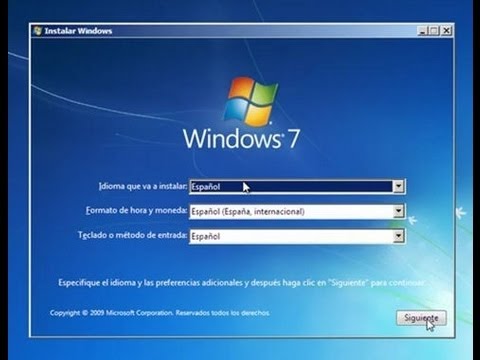The image size is (480, 360).
Task: Click the 'Instalar Windows' window title text
Action: pos(78,31)
